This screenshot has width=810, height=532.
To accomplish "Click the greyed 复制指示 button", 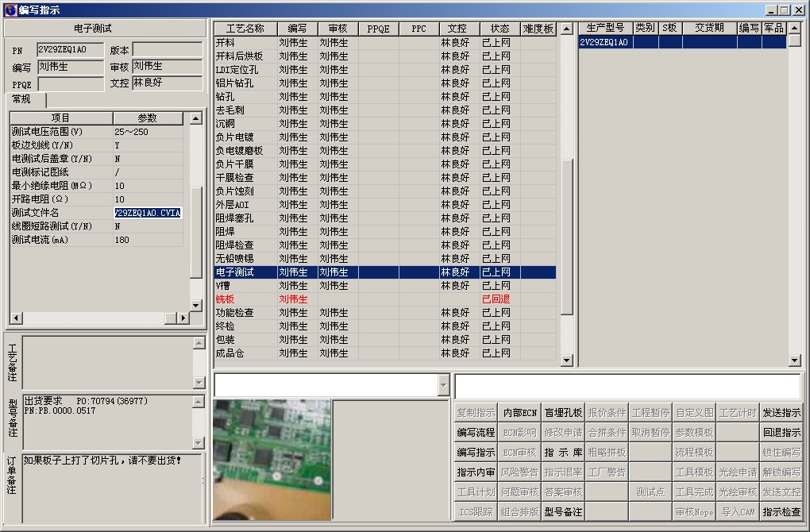I will [x=476, y=413].
